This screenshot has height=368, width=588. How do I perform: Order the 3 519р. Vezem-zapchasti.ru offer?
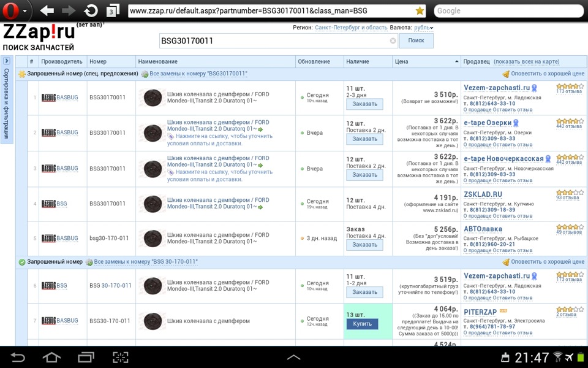(364, 292)
